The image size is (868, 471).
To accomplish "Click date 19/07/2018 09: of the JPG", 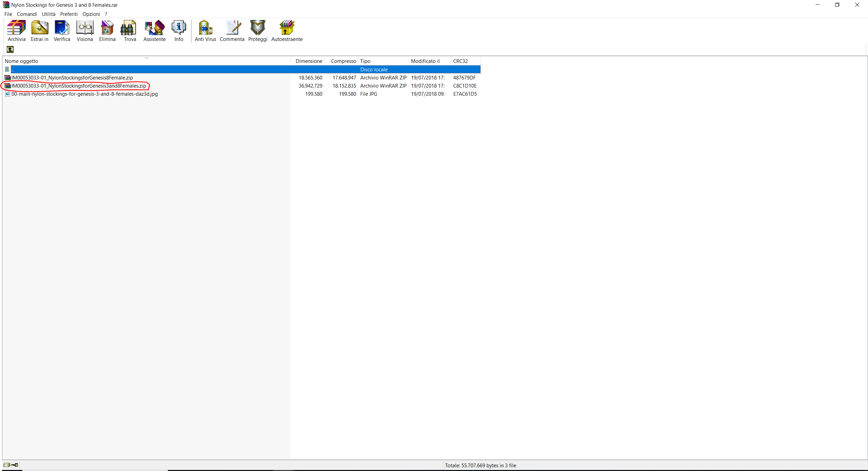I will [428, 94].
